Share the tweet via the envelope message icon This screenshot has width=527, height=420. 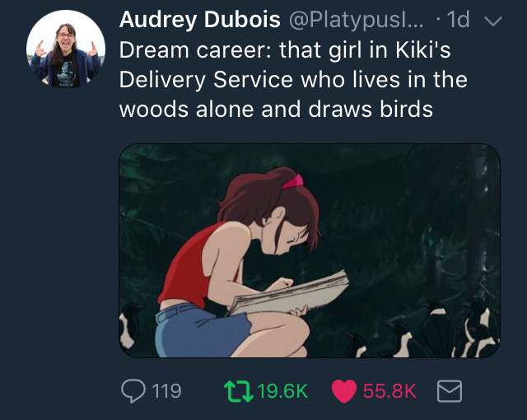450,391
